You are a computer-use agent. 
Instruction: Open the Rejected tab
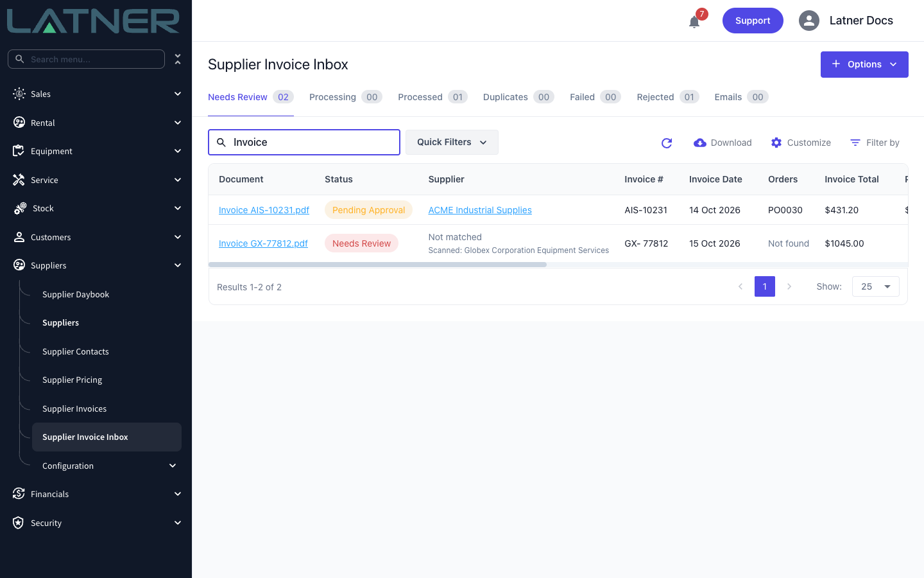[x=668, y=97]
